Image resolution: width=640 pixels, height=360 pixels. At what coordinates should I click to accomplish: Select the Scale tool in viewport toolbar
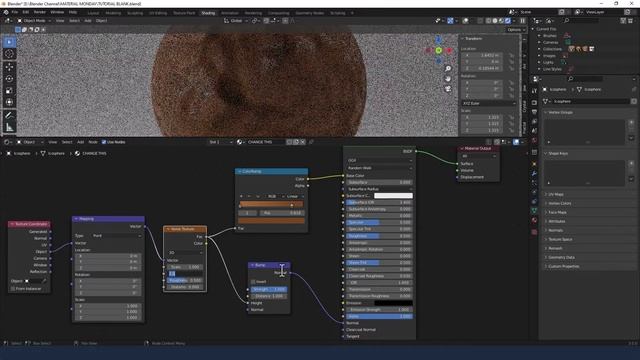(9, 91)
